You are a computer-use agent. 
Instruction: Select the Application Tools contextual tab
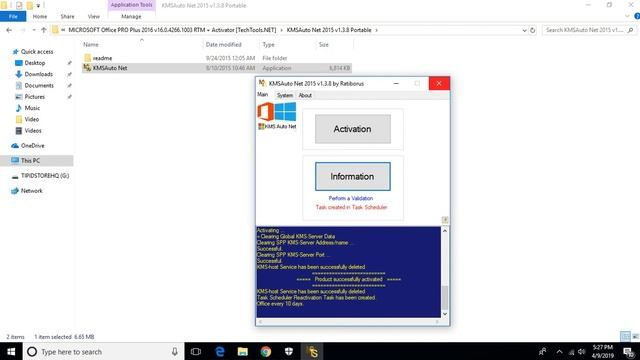pyautogui.click(x=131, y=5)
